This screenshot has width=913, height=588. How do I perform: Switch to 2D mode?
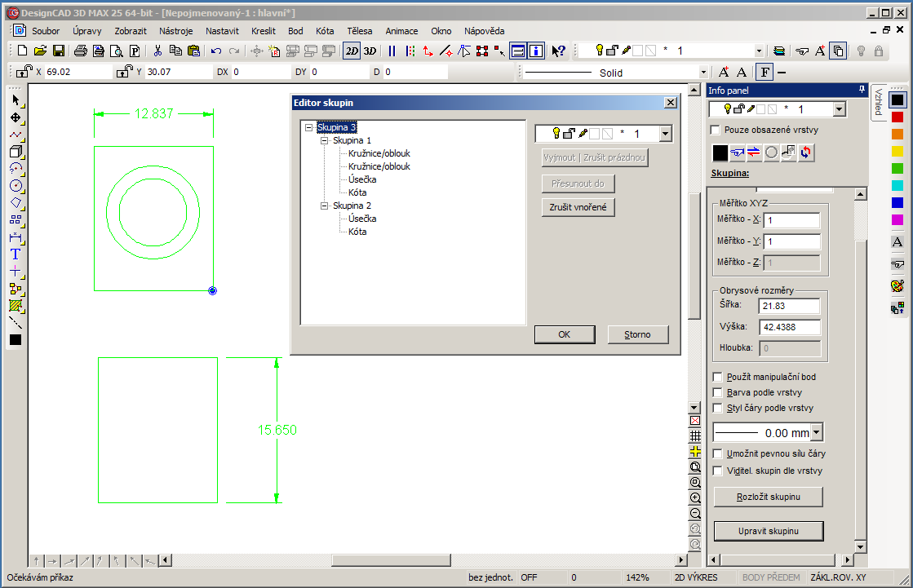coord(352,51)
